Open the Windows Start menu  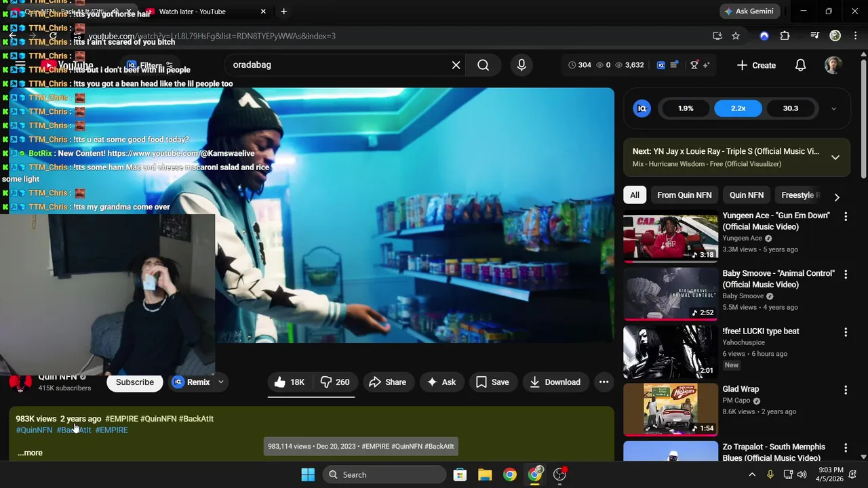pos(308,474)
